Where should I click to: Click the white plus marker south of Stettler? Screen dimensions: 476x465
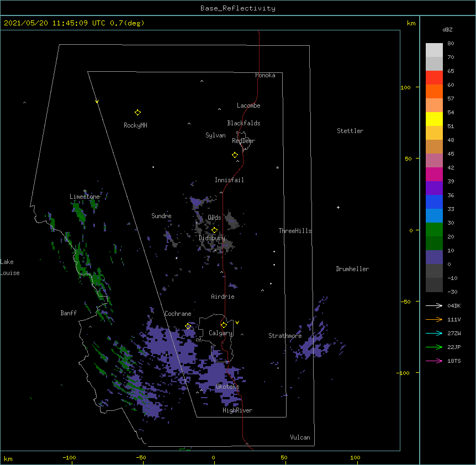[338, 207]
